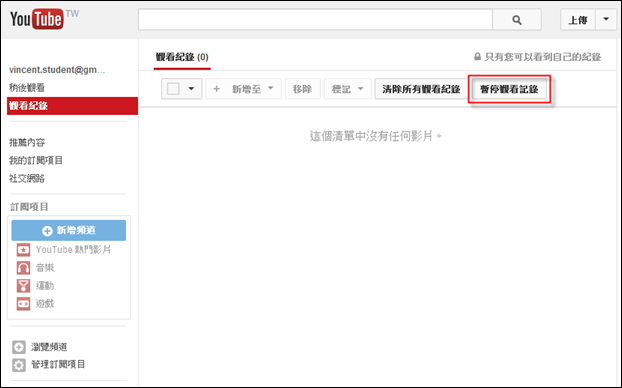Click the 瀏覽頻道 plus icon
The image size is (622, 388).
coord(19,347)
